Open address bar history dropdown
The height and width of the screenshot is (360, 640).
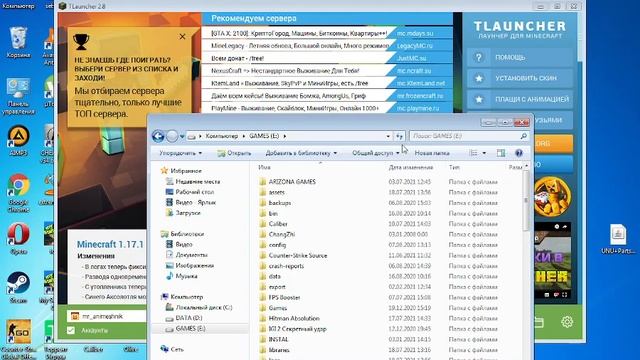point(388,136)
